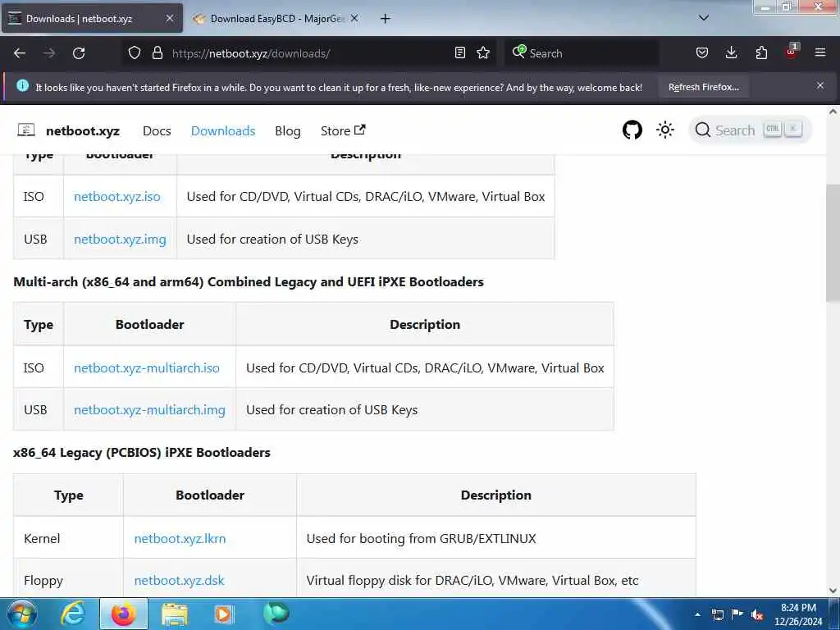The width and height of the screenshot is (840, 630).
Task: Expand the list all tabs chevron
Action: 704,18
